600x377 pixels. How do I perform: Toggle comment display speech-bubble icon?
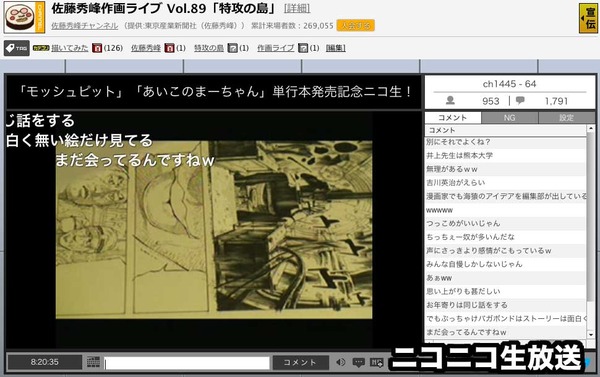[358, 362]
